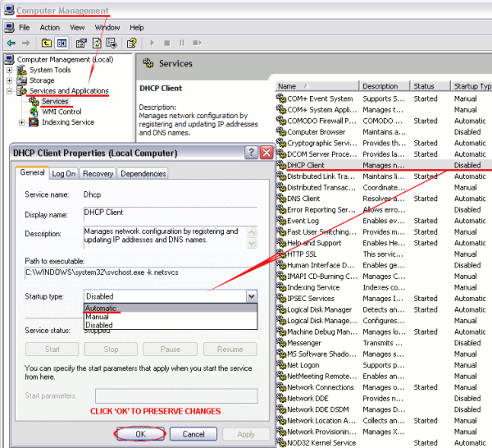Click the Storage icon in tree

point(21,80)
